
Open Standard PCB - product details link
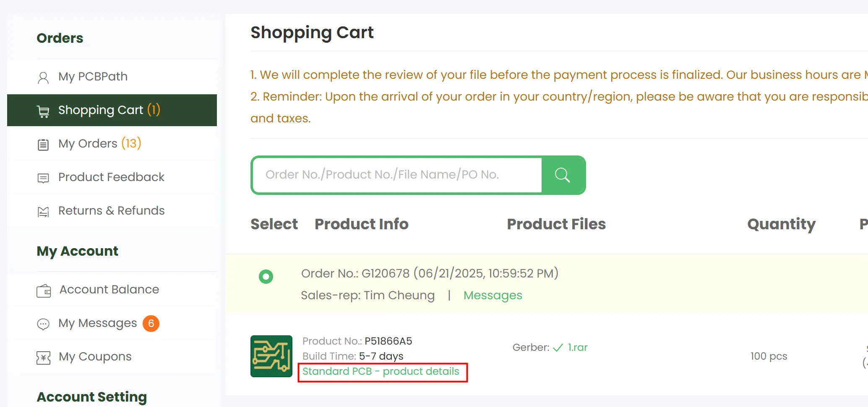coord(381,372)
